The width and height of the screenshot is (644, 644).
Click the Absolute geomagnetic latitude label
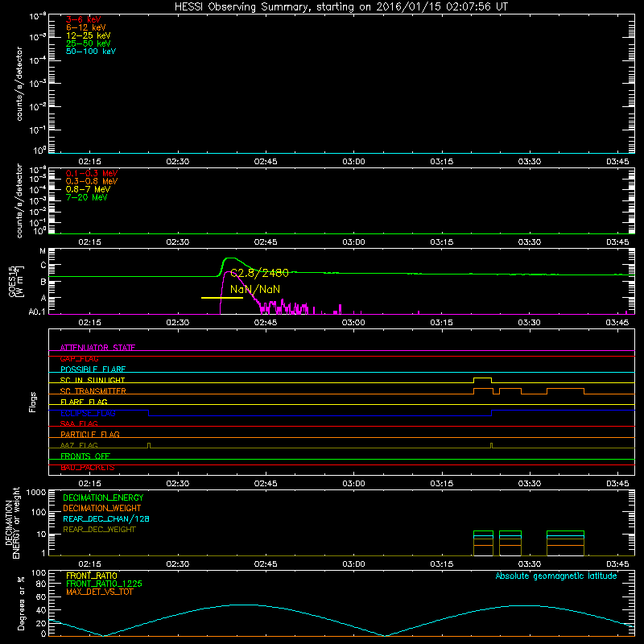click(556, 576)
